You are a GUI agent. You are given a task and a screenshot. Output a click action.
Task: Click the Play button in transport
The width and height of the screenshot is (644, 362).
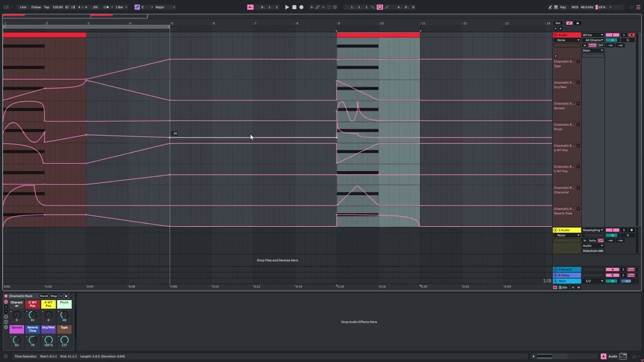tap(287, 7)
